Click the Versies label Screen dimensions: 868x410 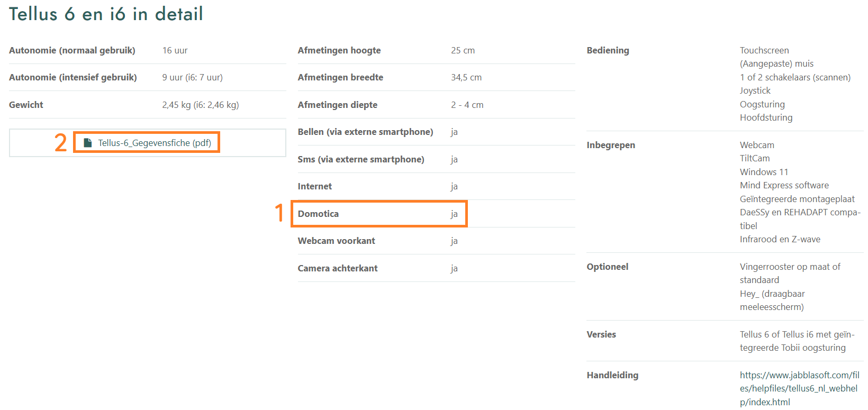601,334
